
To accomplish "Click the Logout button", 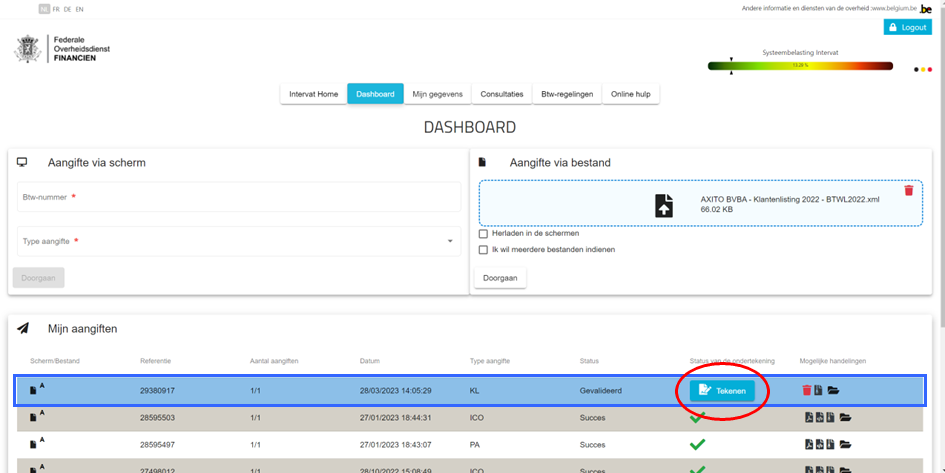I will [x=908, y=27].
